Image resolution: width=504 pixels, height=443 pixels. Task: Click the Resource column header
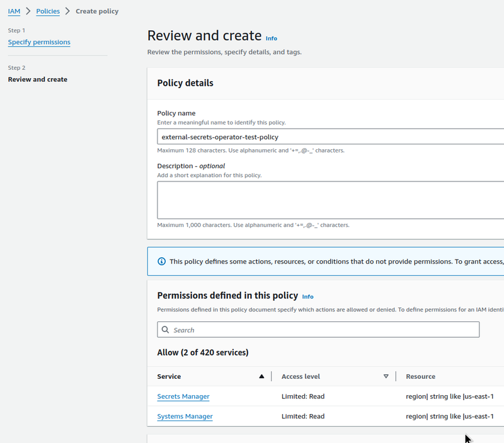pyautogui.click(x=420, y=376)
